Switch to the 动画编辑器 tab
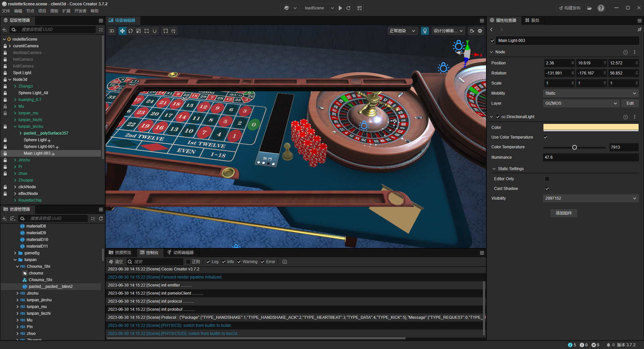This screenshot has width=644, height=349. pos(180,253)
